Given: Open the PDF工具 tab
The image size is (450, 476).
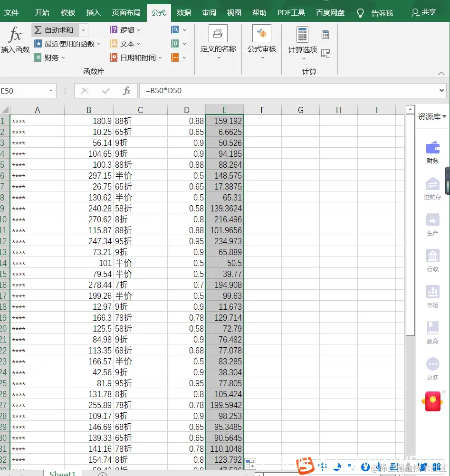Looking at the screenshot, I should point(291,13).
